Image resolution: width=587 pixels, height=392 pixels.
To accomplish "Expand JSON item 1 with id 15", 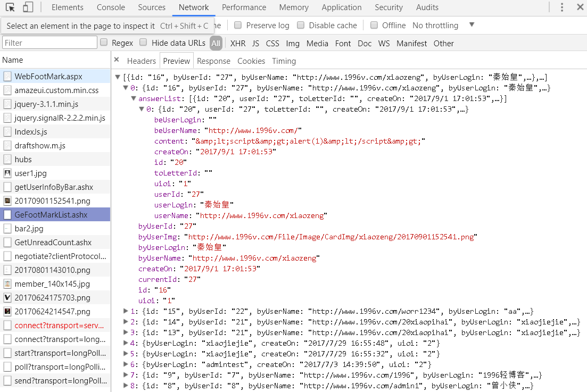I will tap(126, 311).
